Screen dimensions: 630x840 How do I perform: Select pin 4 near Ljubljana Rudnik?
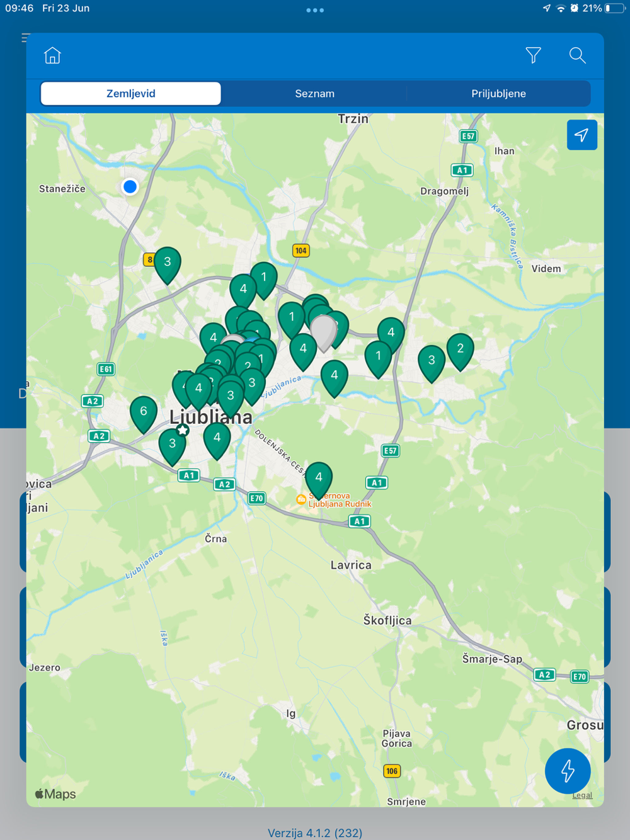click(x=319, y=480)
